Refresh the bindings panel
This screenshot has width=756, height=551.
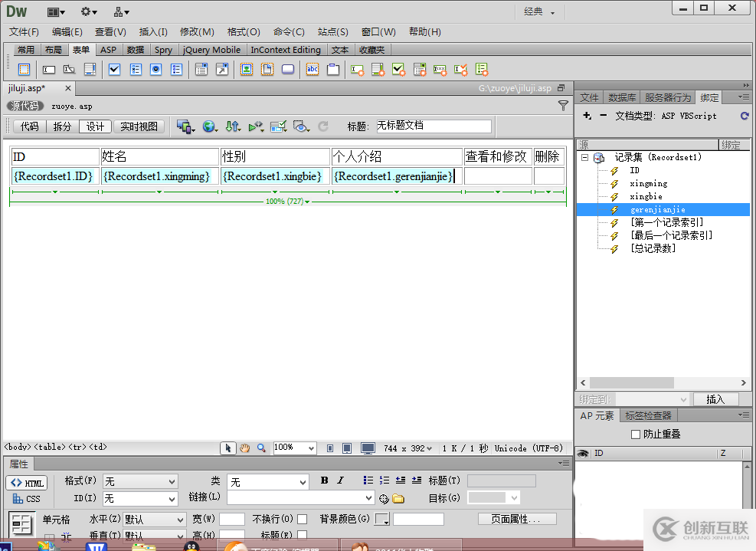click(x=745, y=116)
